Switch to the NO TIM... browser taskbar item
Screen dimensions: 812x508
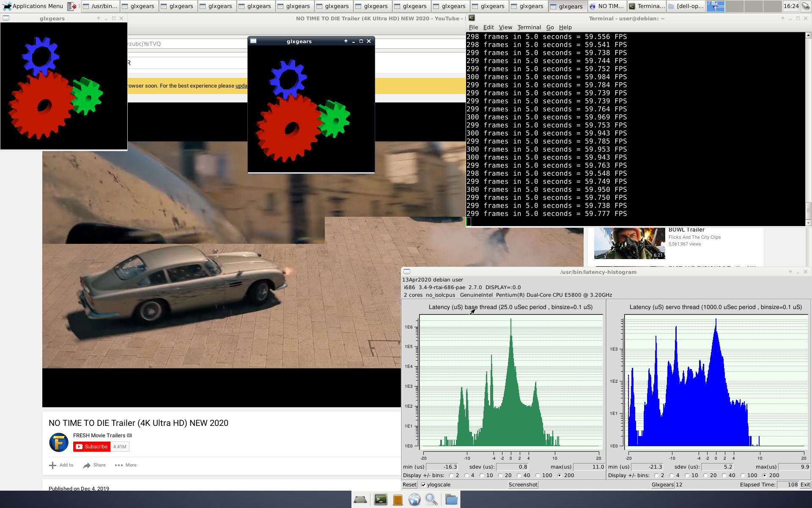point(606,6)
